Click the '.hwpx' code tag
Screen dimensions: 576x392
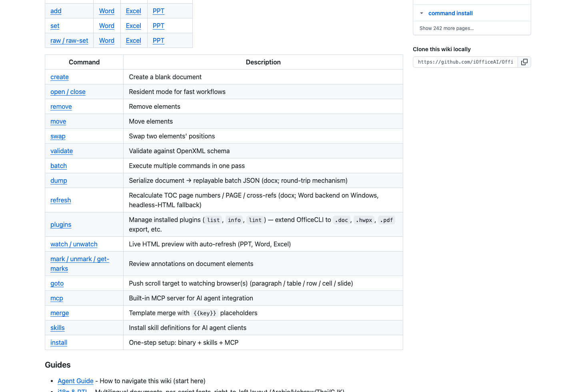click(364, 220)
